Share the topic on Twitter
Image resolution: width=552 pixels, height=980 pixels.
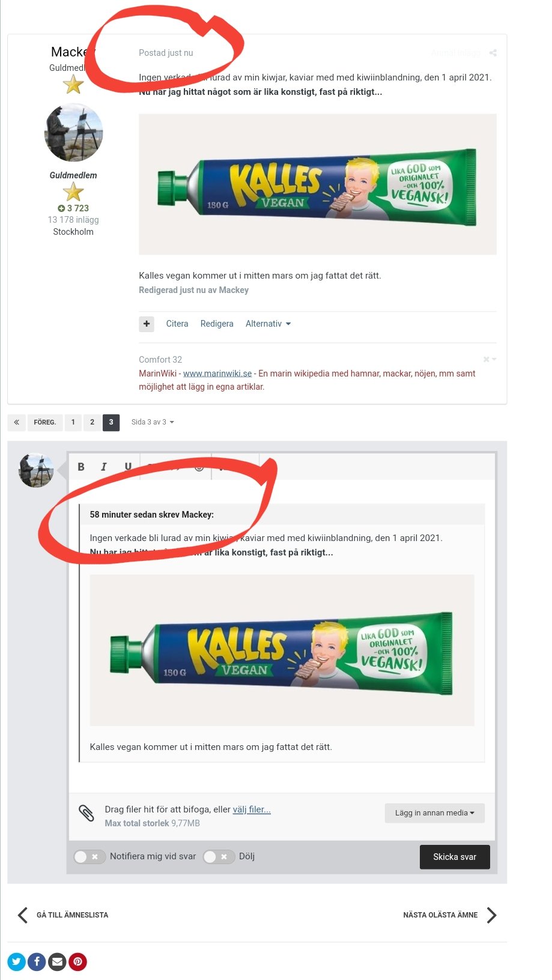[x=16, y=962]
